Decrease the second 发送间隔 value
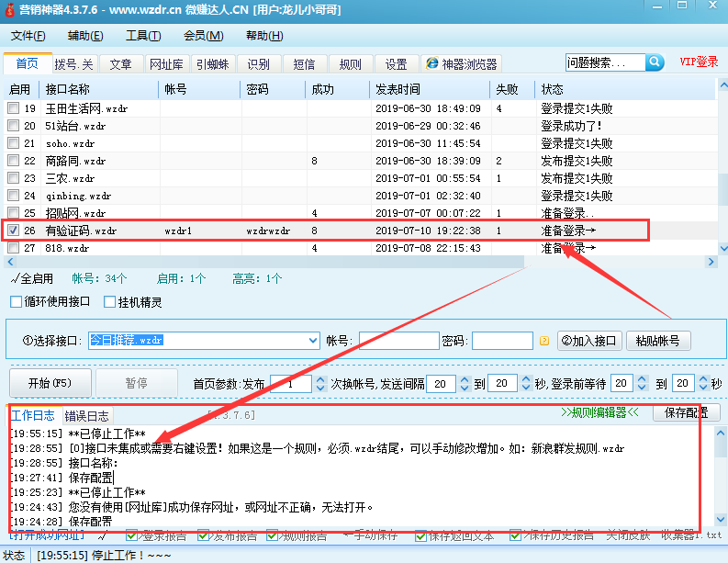Viewport: 728px width, 563px height. tap(525, 388)
